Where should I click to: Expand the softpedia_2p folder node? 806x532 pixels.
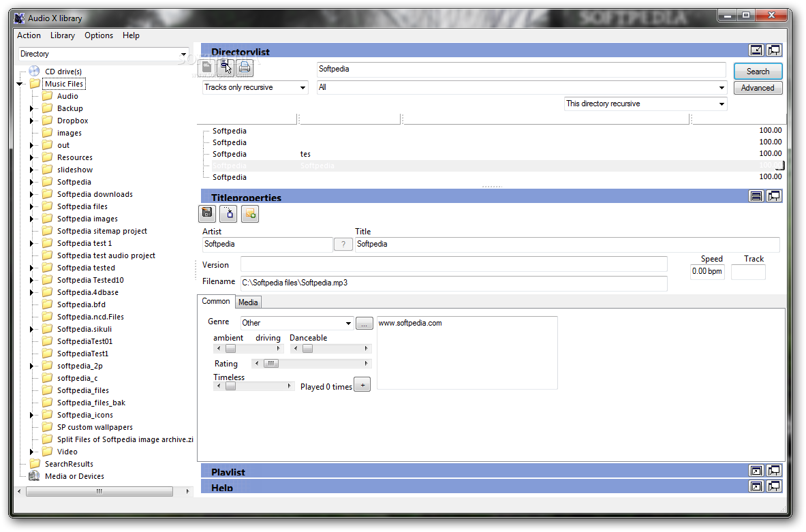point(31,366)
